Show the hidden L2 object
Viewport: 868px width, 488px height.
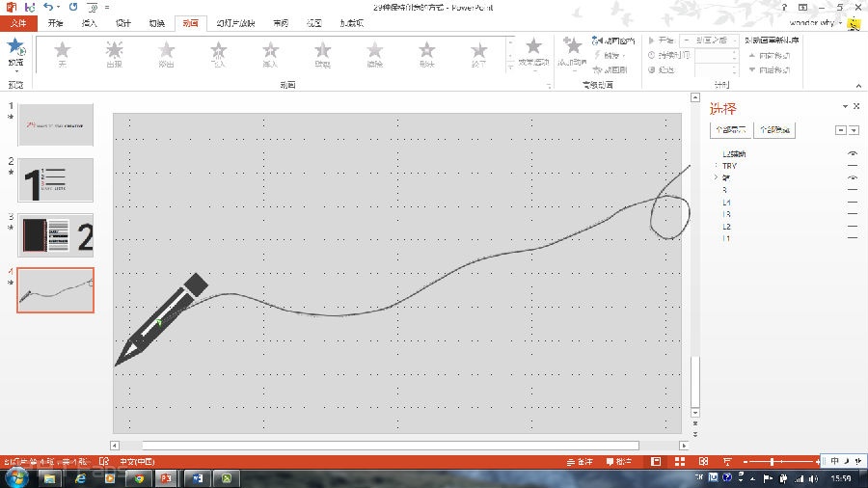point(853,227)
